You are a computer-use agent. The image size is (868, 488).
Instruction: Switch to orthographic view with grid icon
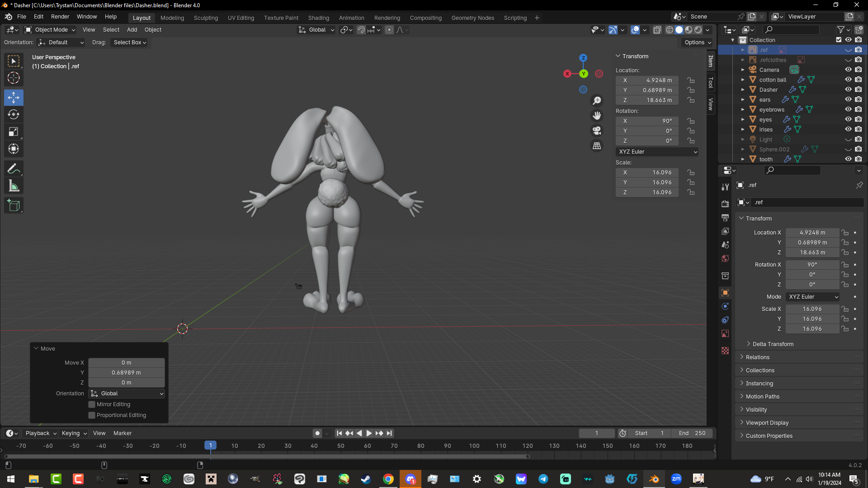coord(597,146)
